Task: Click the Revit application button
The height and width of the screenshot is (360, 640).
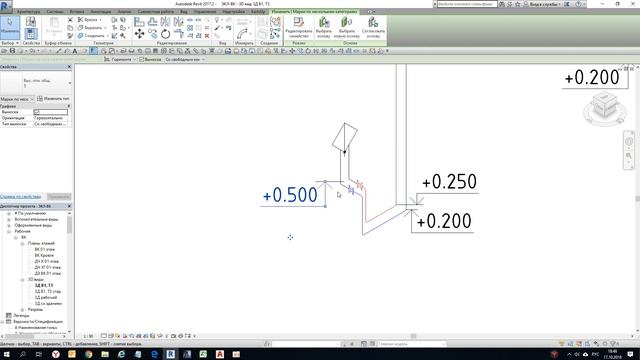Action: point(6,6)
